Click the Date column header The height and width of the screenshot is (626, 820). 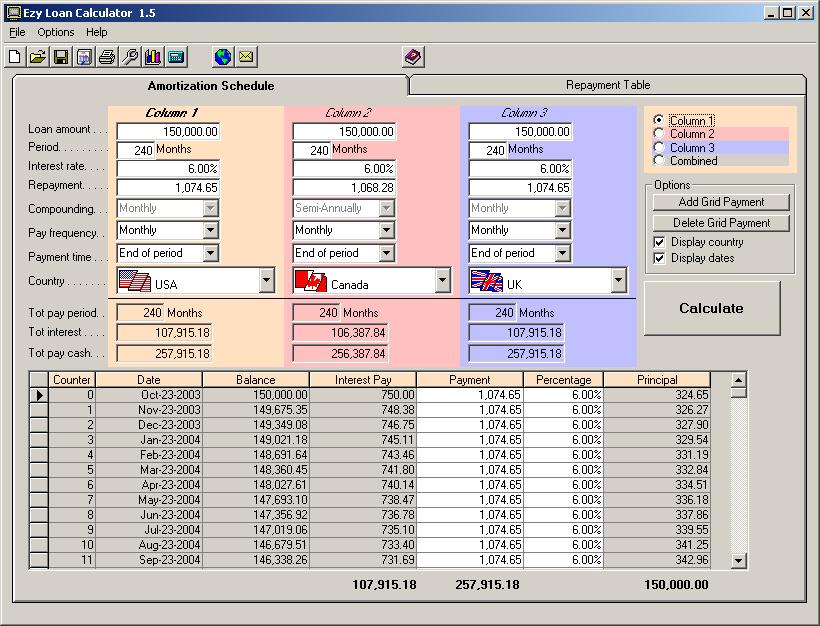point(149,380)
